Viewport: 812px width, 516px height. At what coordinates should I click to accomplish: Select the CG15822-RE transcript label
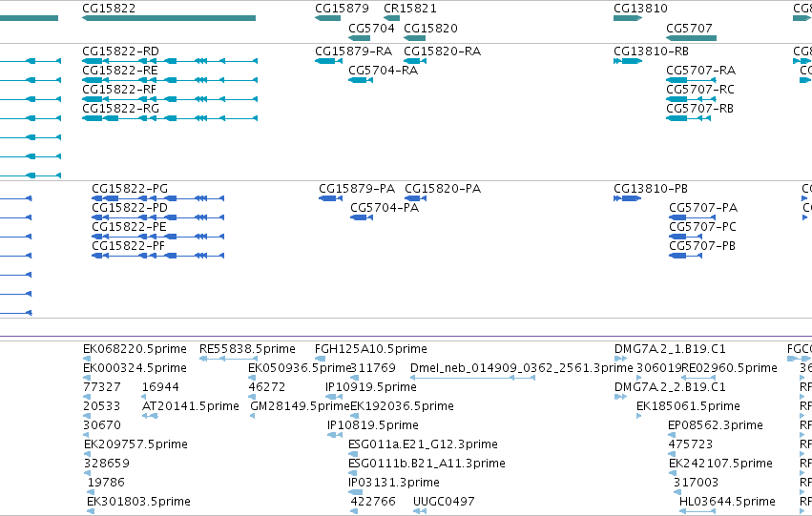(120, 70)
